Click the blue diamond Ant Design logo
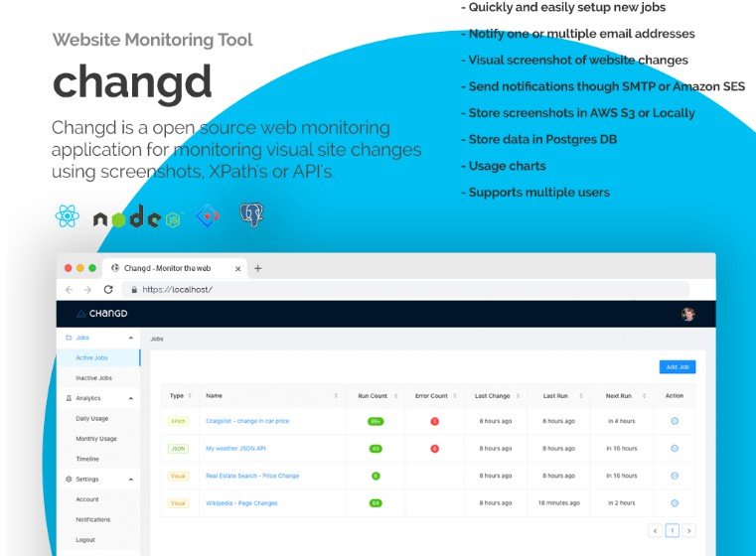Viewport: 756px width, 556px height. (x=208, y=215)
